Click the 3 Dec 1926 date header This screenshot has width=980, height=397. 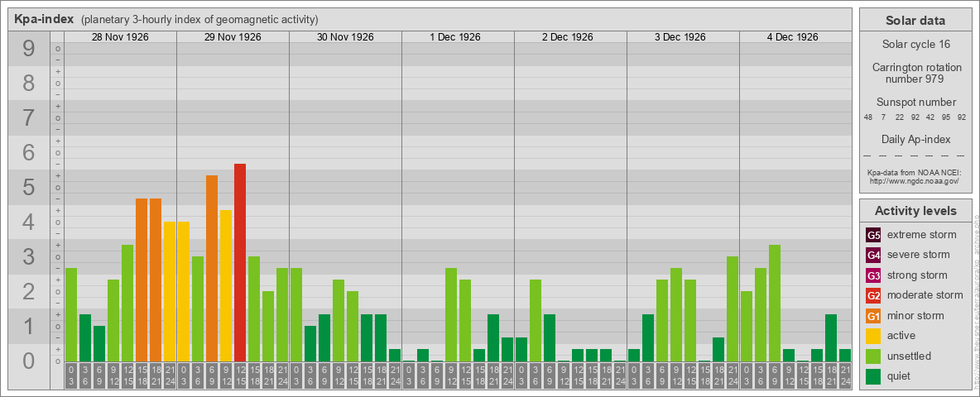click(x=680, y=37)
